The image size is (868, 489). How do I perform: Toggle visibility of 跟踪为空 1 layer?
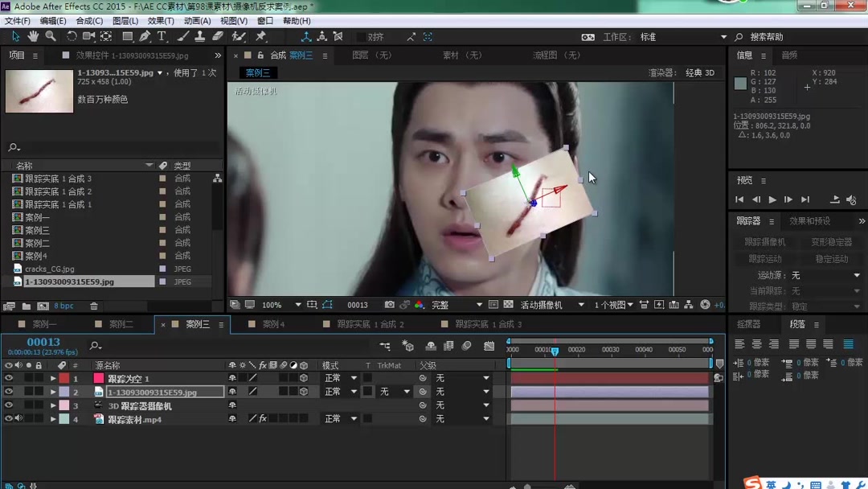pyautogui.click(x=8, y=378)
